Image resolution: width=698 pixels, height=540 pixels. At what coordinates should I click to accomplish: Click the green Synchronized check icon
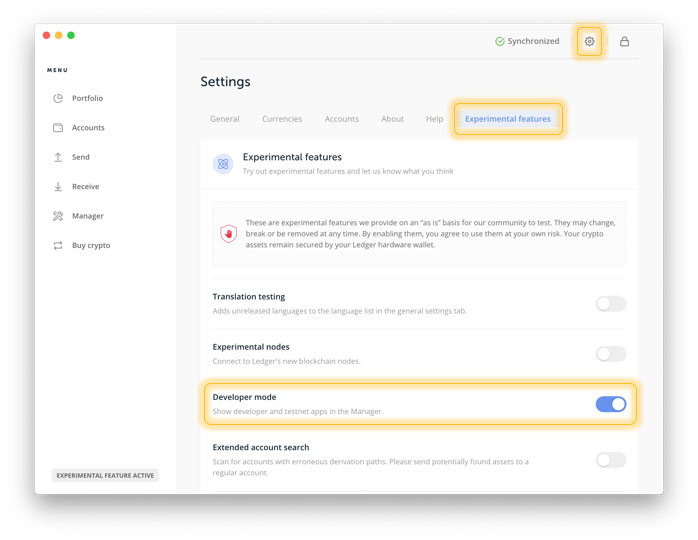[x=499, y=41]
